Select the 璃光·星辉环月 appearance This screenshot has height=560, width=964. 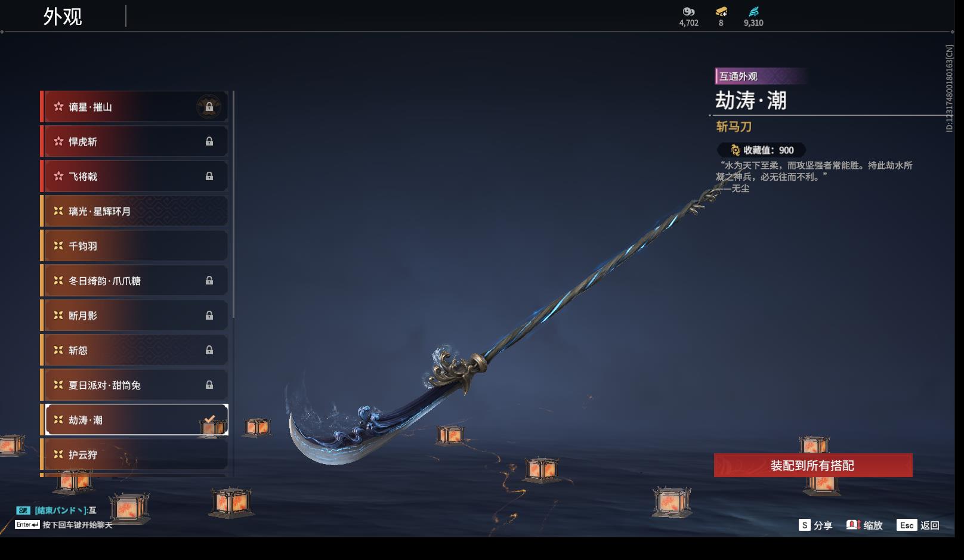point(134,211)
